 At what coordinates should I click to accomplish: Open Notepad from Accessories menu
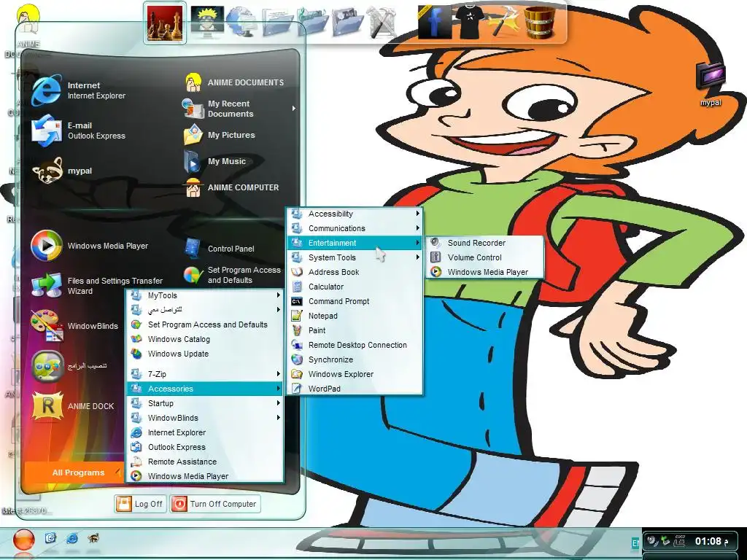(355, 316)
